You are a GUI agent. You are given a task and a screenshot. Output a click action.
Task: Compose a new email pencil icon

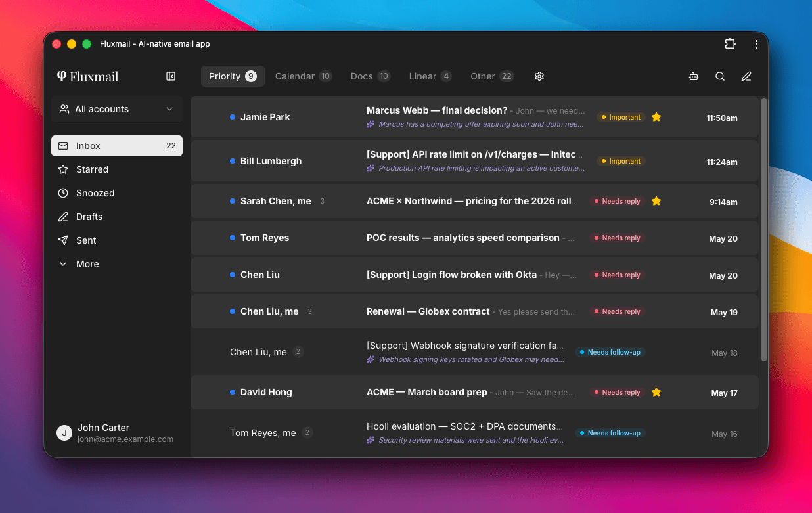click(746, 76)
